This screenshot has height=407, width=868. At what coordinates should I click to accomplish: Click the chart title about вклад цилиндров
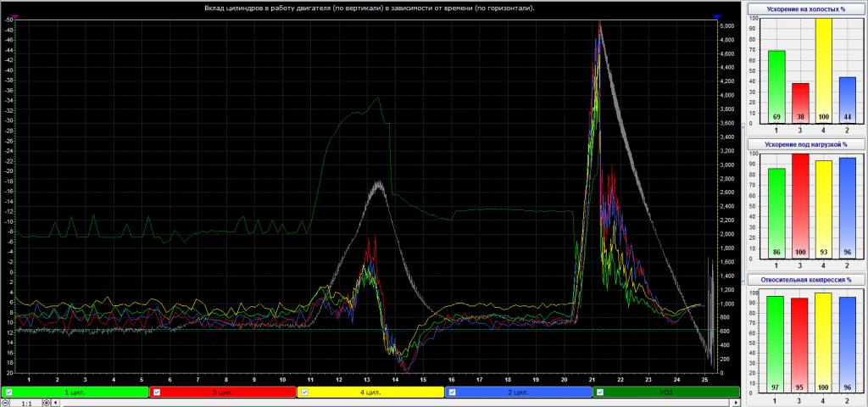(x=370, y=8)
